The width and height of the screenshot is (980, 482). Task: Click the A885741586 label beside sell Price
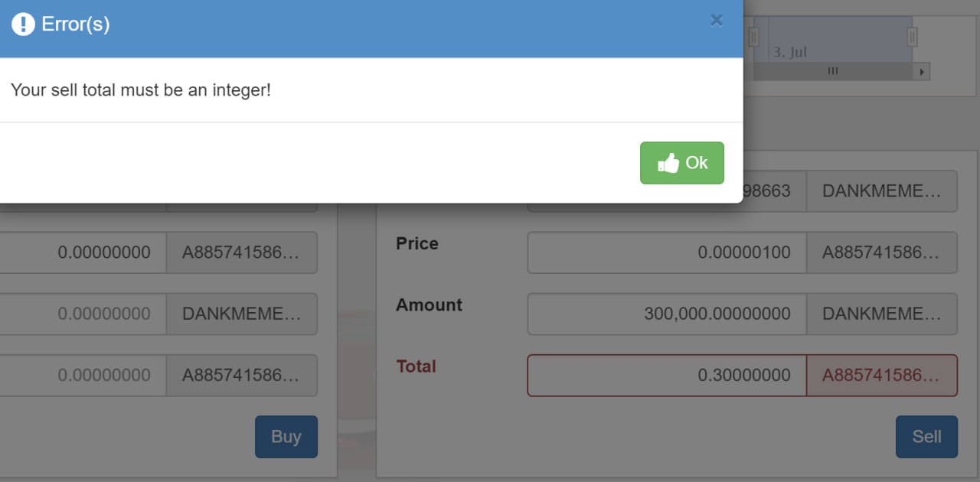tap(882, 252)
